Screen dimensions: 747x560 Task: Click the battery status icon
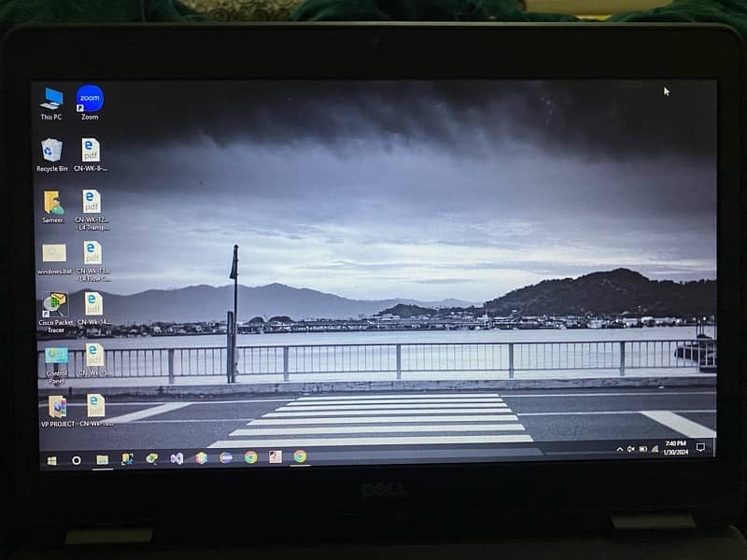(x=643, y=449)
